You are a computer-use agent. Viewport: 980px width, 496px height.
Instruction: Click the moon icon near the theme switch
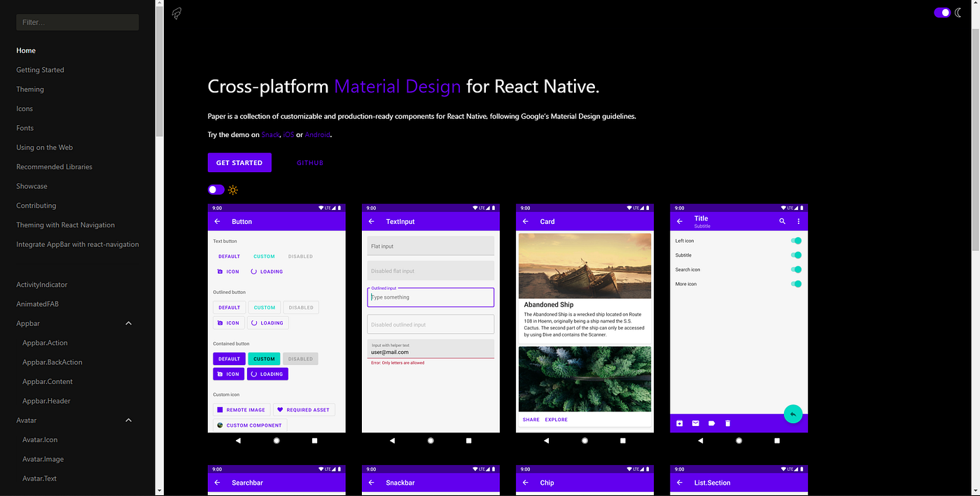pos(959,12)
